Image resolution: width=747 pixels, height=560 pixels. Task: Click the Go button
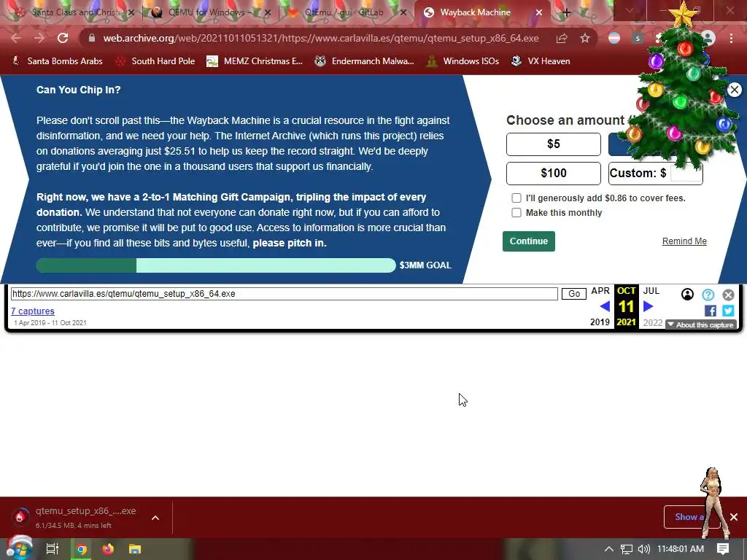click(573, 294)
